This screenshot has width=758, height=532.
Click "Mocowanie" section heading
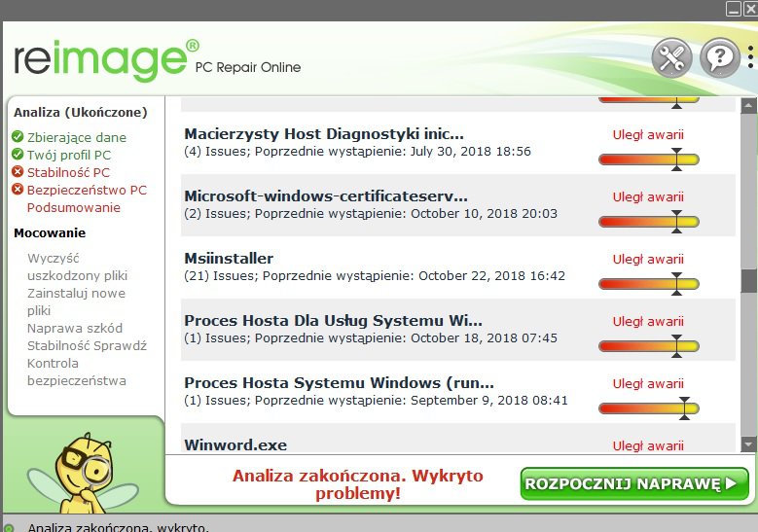[x=50, y=232]
